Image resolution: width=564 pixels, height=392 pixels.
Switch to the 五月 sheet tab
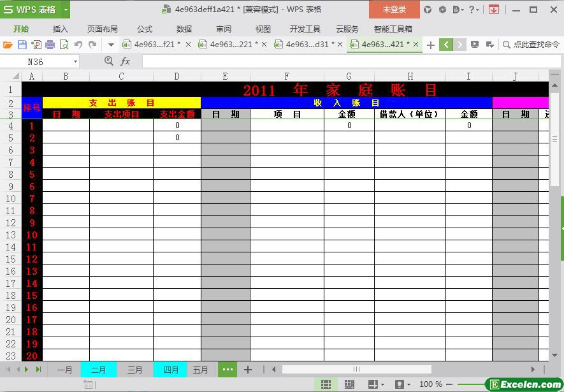(x=200, y=370)
